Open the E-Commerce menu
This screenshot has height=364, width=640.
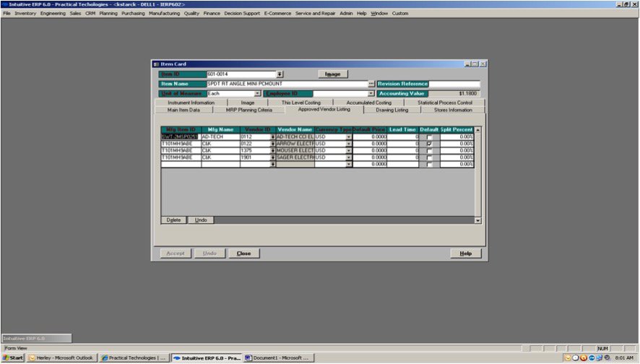click(x=277, y=14)
